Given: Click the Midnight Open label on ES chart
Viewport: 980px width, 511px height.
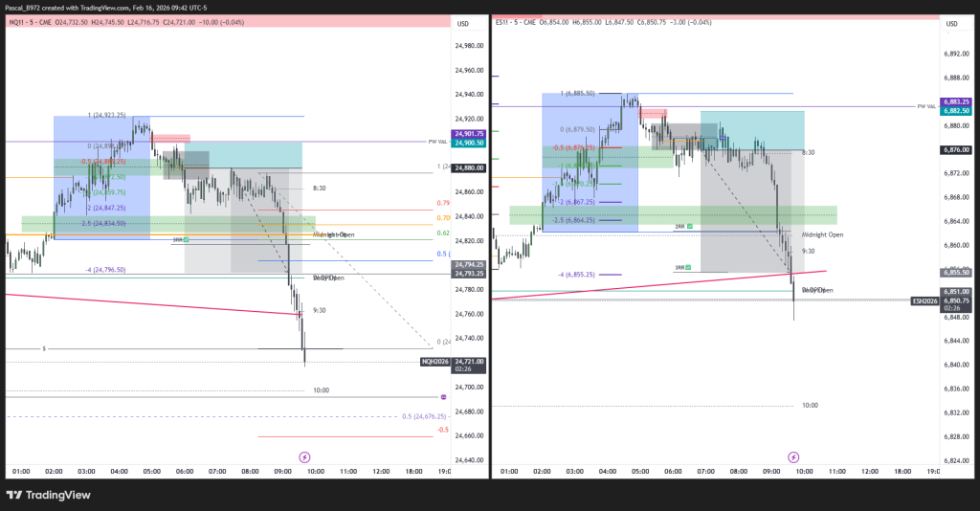Looking at the screenshot, I should [822, 234].
